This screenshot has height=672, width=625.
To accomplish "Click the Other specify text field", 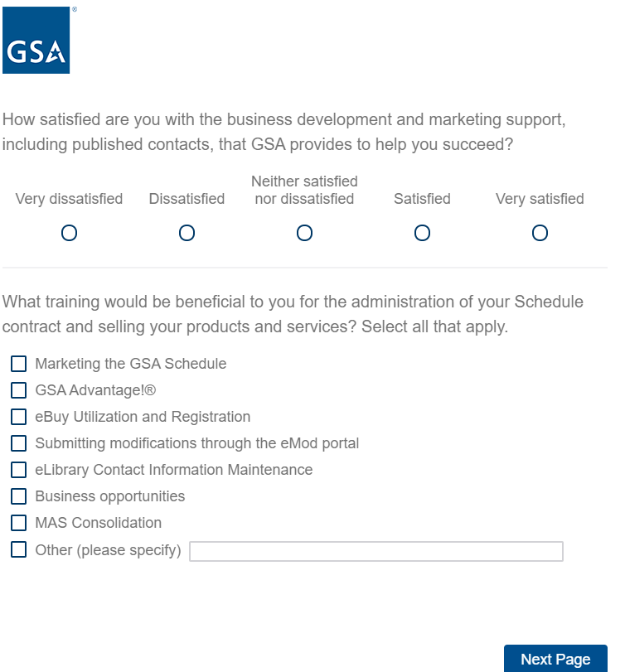I will point(376,551).
